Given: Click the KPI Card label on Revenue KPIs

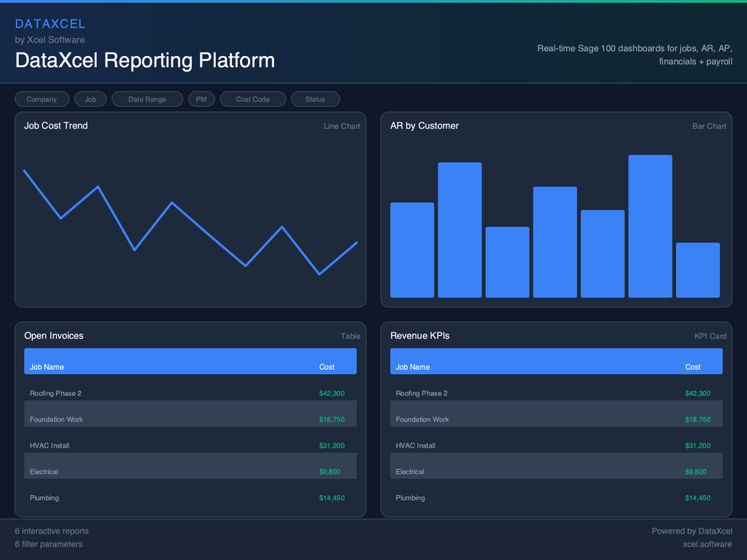Looking at the screenshot, I should (x=710, y=336).
